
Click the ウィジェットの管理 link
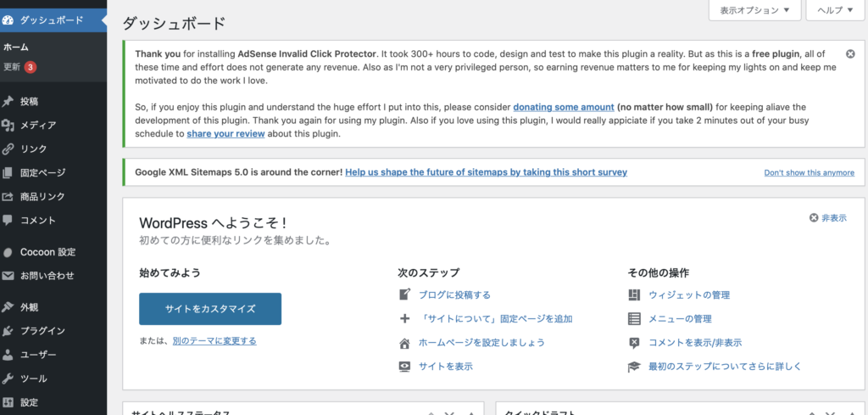click(x=689, y=294)
